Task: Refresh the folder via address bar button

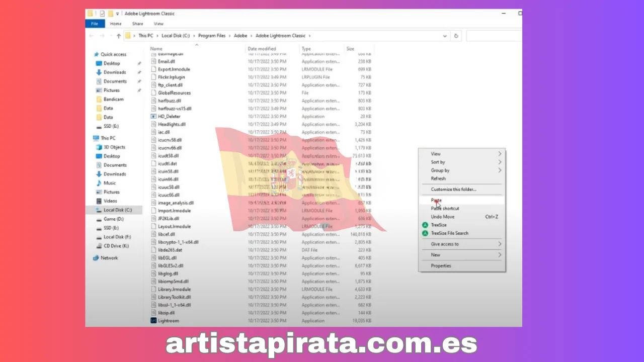Action: tap(456, 36)
